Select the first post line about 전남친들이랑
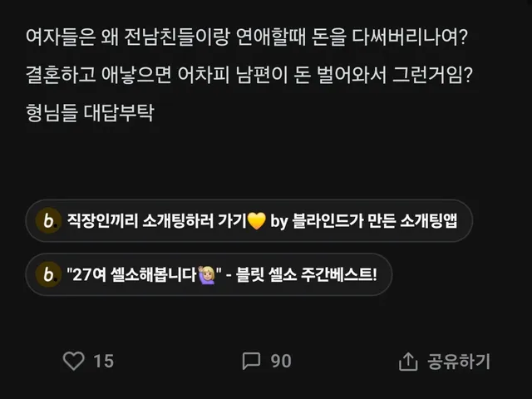The width and height of the screenshot is (532, 399). (x=247, y=37)
